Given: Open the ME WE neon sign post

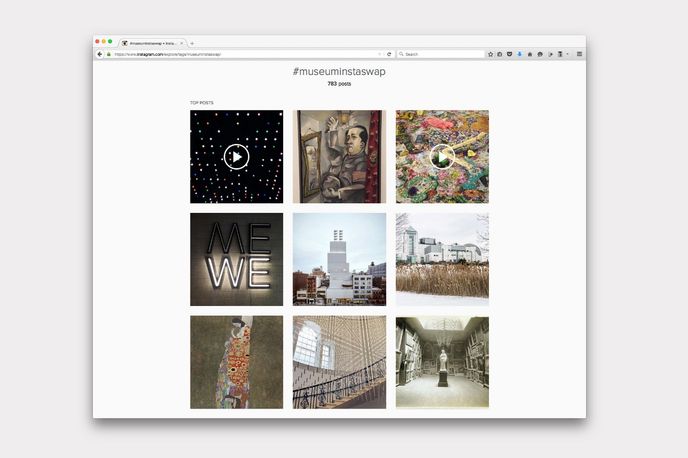Looking at the screenshot, I should pos(236,259).
